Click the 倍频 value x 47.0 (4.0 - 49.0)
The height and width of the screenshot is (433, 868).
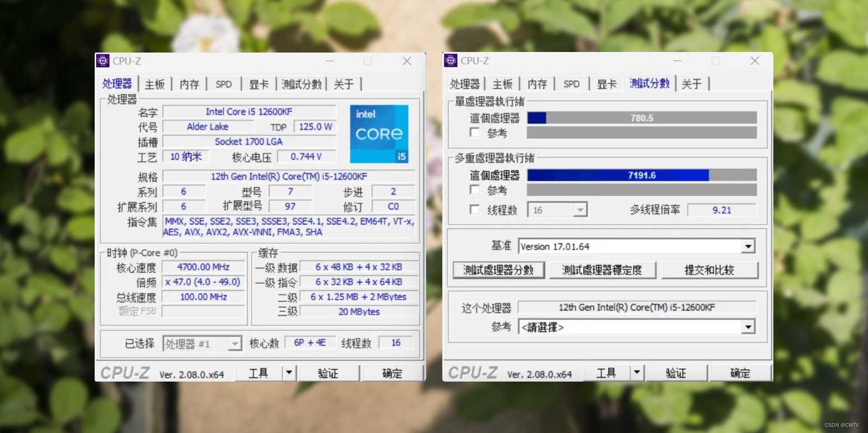coord(203,282)
